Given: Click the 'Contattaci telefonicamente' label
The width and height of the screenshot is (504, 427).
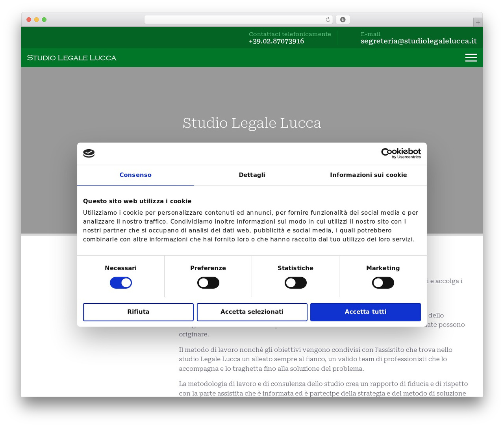Looking at the screenshot, I should 290,34.
